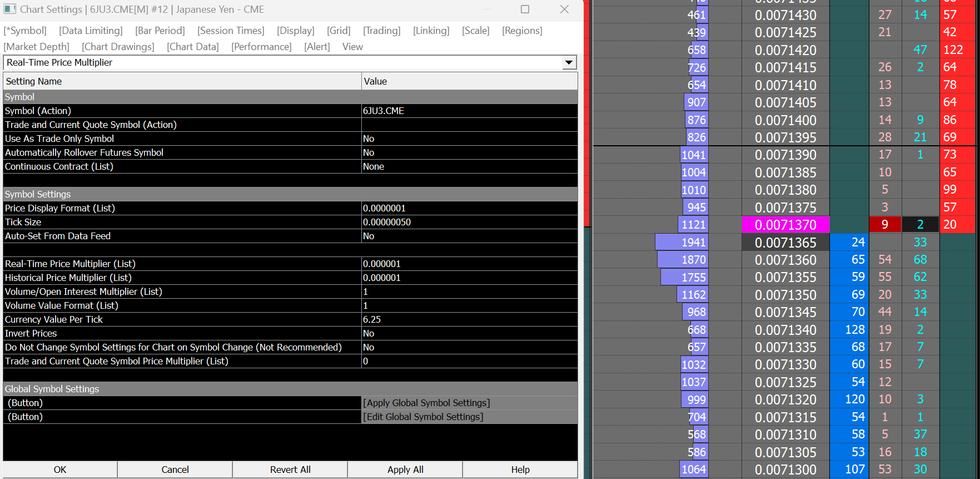Click bid size 128 at price 0.0071340
This screenshot has height=479, width=980.
849,330
